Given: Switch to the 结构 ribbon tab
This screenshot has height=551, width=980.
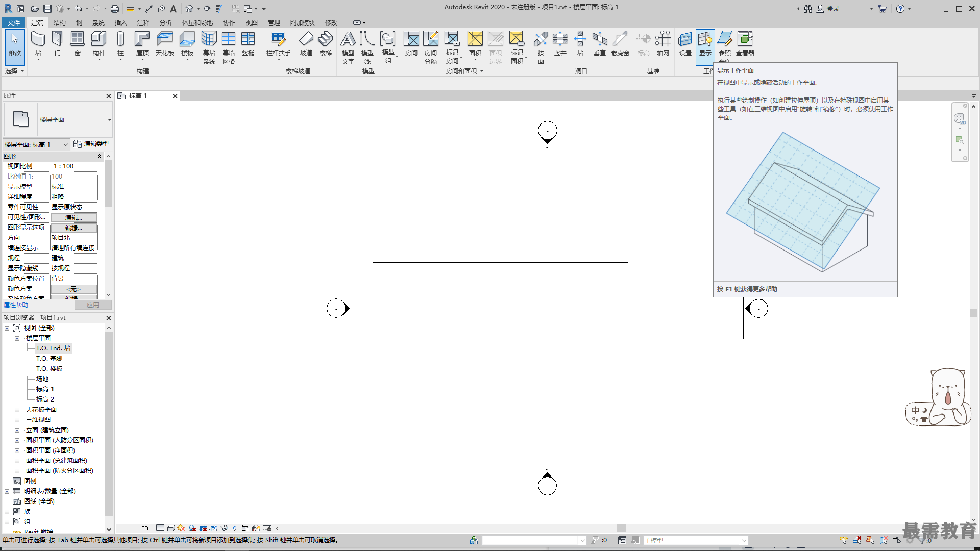Looking at the screenshot, I should pyautogui.click(x=60, y=22).
